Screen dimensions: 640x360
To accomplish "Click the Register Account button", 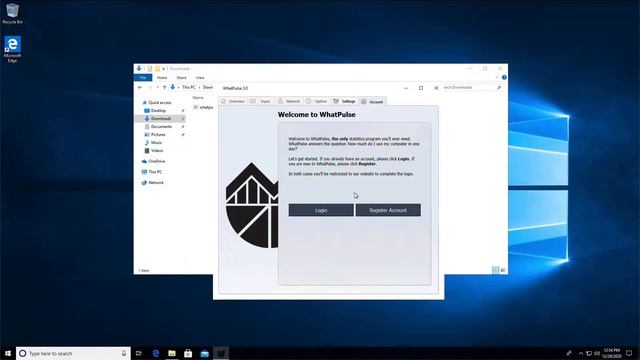I will coord(388,210).
